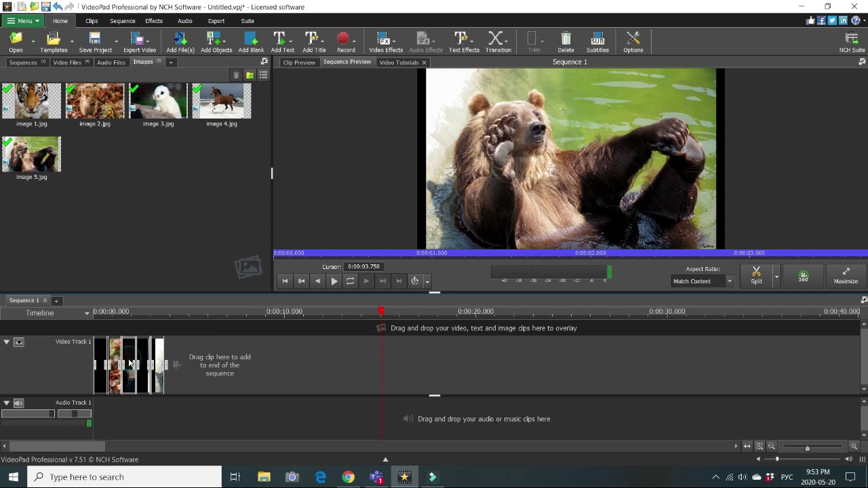The image size is (868, 488).
Task: Create a new folder in the bin
Action: pyautogui.click(x=250, y=75)
